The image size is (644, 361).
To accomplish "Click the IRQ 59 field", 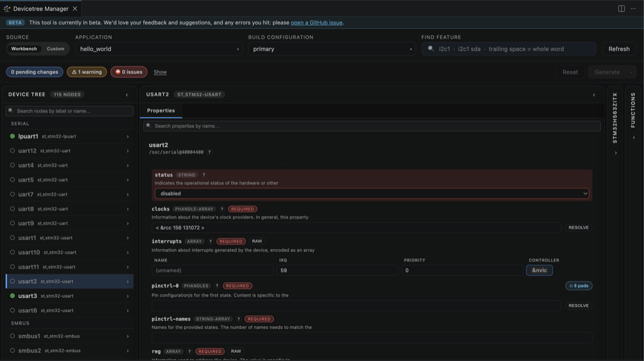I will [x=337, y=271].
